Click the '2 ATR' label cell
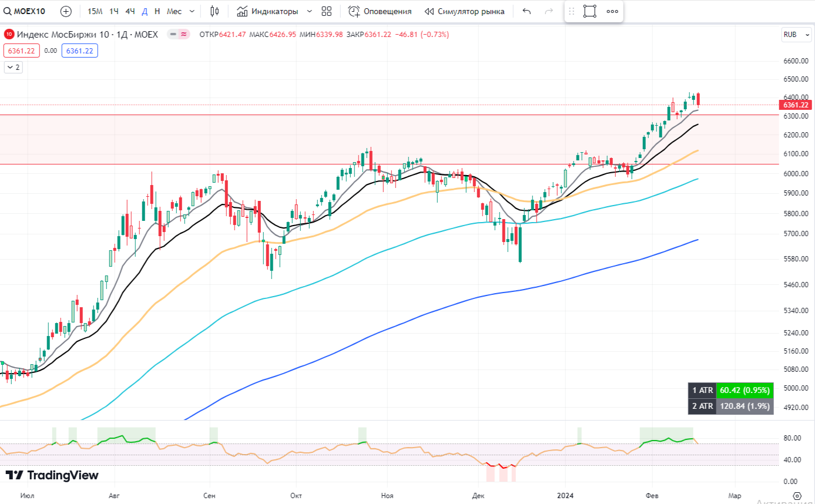 point(702,406)
